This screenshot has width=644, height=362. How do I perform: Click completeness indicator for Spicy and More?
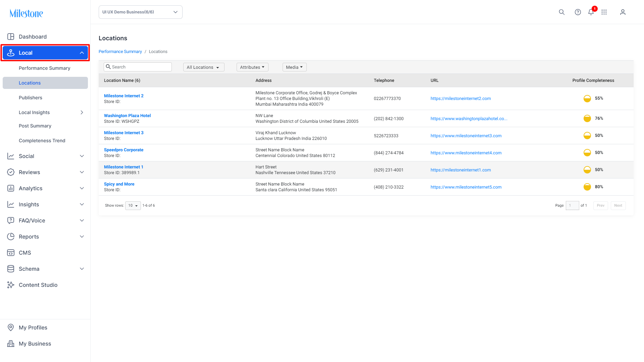(587, 187)
